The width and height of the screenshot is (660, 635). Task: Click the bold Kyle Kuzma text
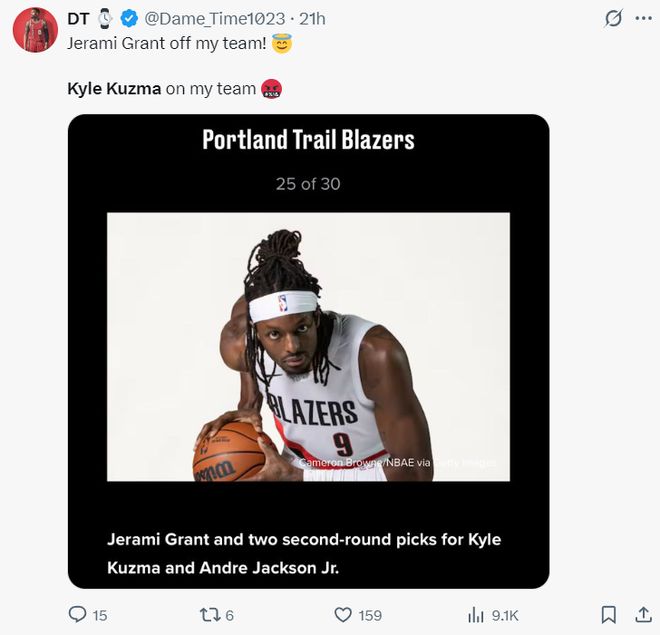pos(113,89)
